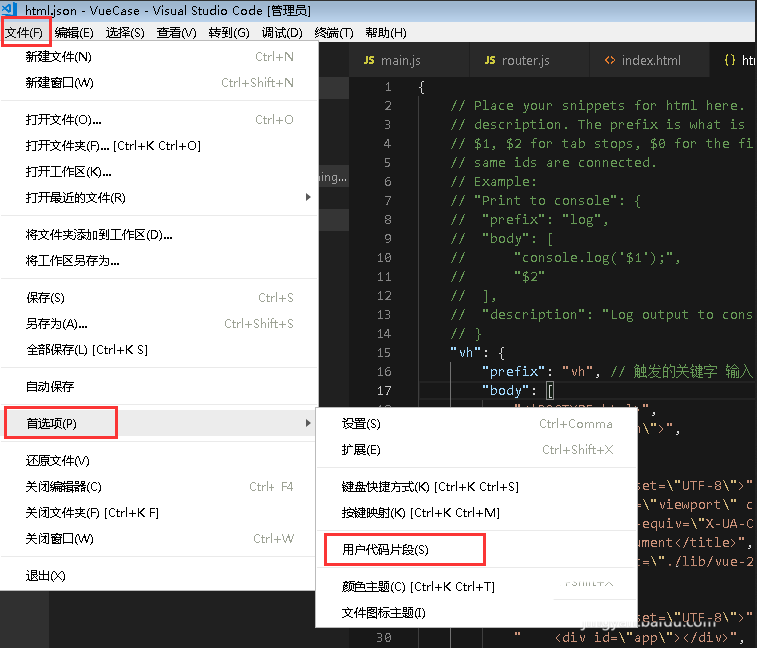Switch to the main.js editor tab
This screenshot has width=757, height=648.
point(408,60)
